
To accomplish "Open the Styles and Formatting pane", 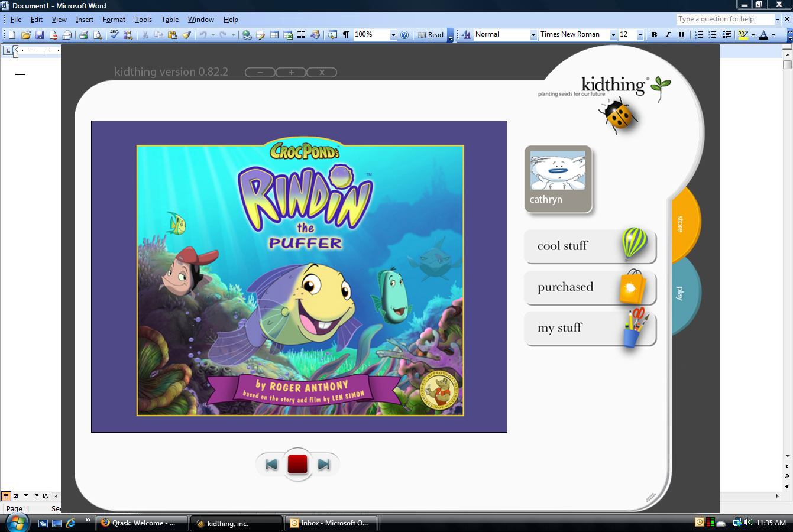I will [466, 35].
